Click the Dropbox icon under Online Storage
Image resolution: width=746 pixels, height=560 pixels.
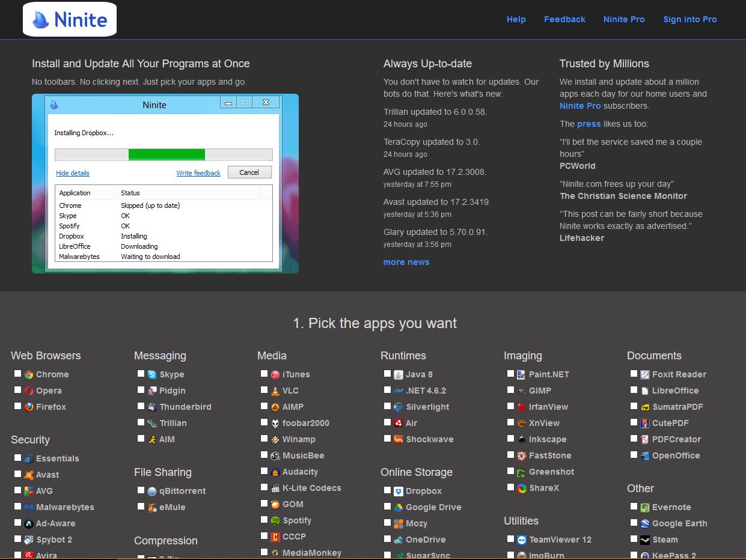click(x=399, y=491)
